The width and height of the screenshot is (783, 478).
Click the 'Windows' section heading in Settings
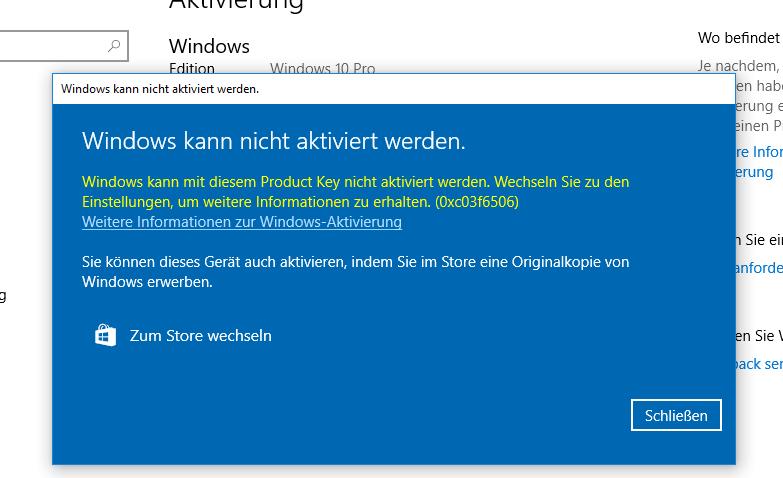click(209, 46)
